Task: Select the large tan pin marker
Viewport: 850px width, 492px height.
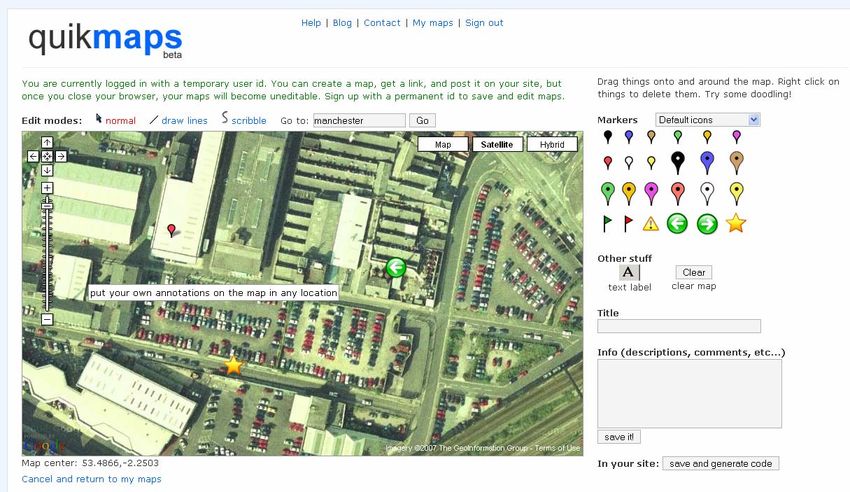Action: pos(736,162)
